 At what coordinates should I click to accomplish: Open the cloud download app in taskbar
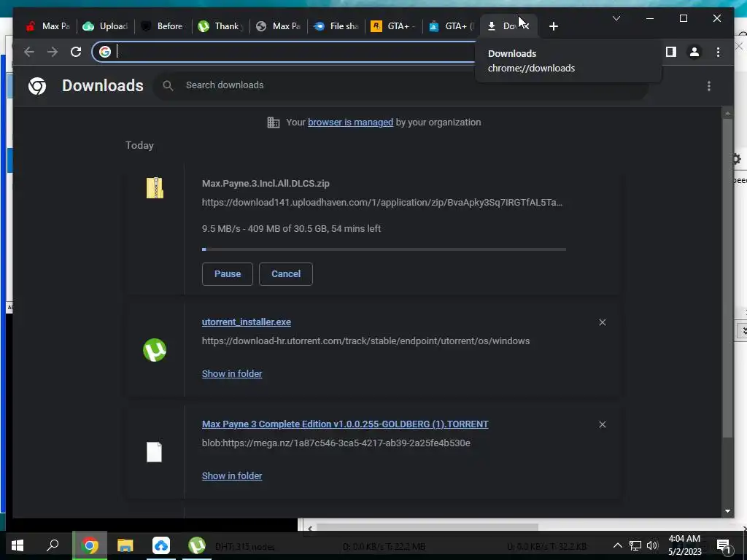161,545
